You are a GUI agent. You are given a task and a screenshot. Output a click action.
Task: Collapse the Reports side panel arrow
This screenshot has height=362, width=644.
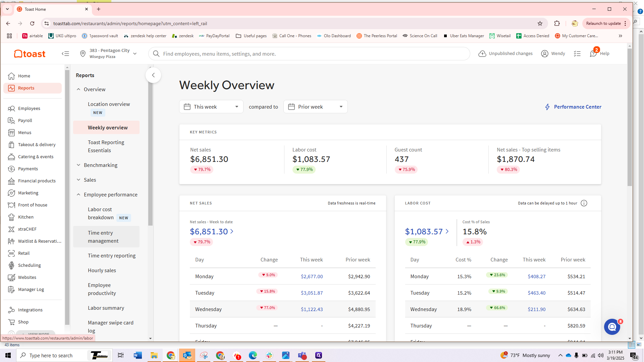tap(153, 75)
